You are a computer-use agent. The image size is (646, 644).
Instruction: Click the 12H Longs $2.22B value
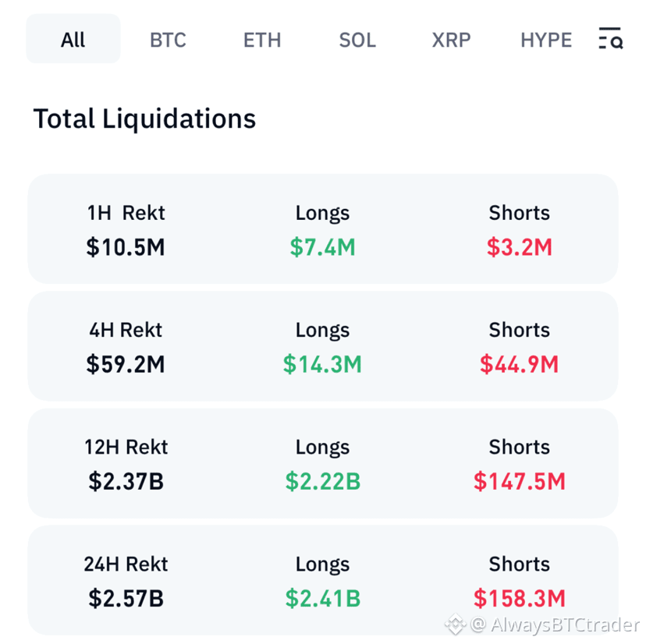tap(322, 481)
